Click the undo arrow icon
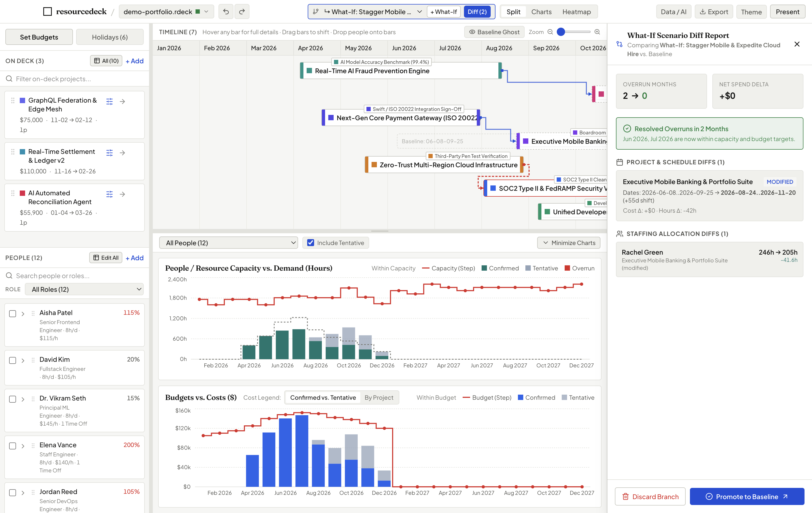The width and height of the screenshot is (812, 513). point(226,12)
